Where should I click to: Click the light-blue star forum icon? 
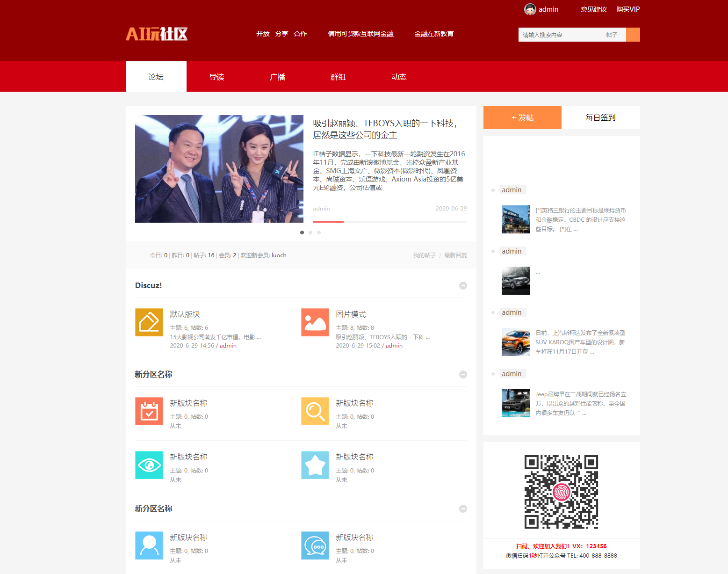tap(315, 465)
